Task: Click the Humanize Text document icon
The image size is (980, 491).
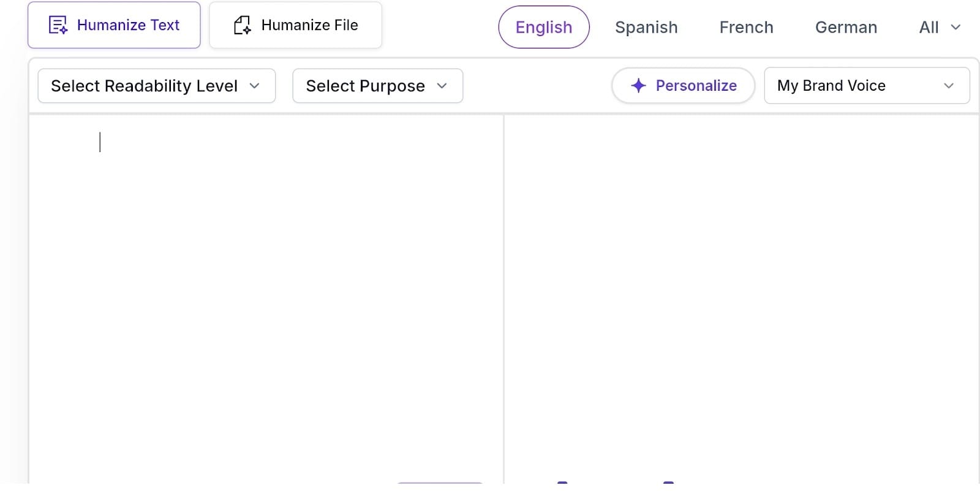Action: [x=58, y=25]
